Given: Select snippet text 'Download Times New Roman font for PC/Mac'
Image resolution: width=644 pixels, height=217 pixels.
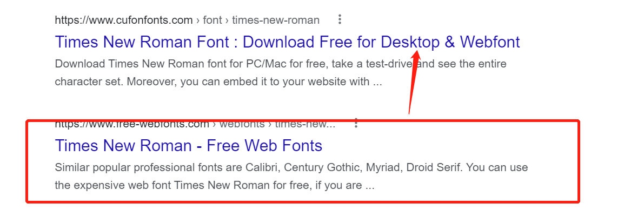Looking at the screenshot, I should (170, 64).
